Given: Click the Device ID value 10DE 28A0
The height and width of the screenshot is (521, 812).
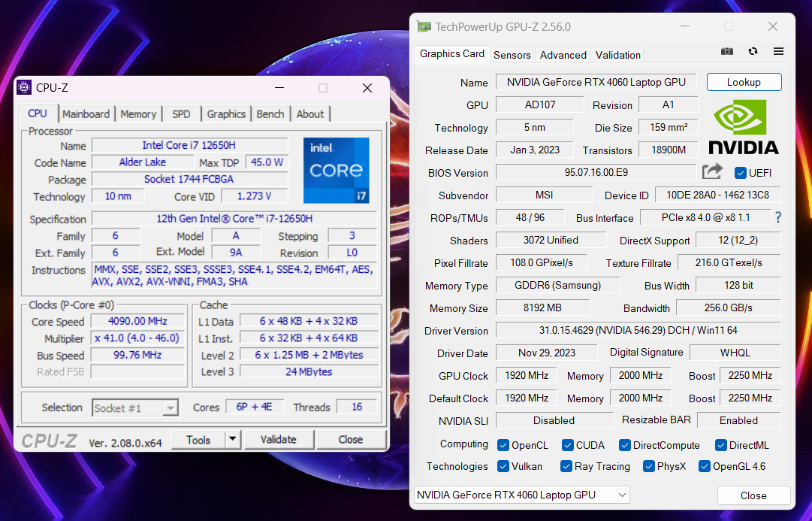Looking at the screenshot, I should 718,195.
